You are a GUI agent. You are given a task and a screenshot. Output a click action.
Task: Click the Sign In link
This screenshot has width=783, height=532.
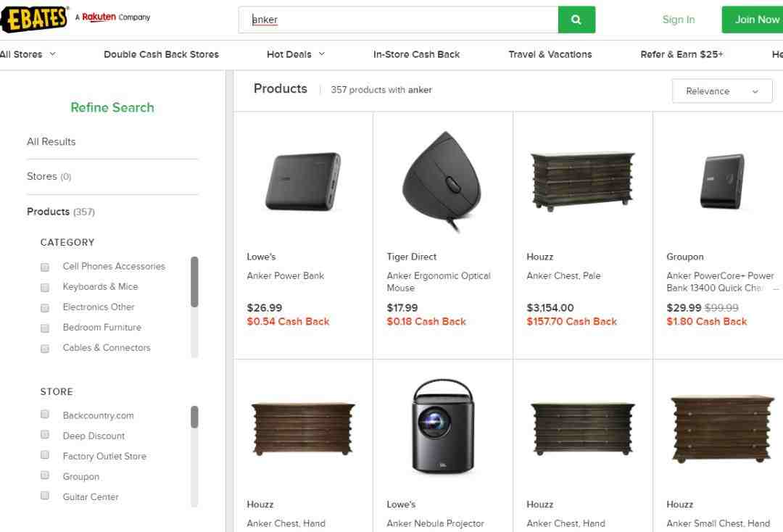pos(678,20)
